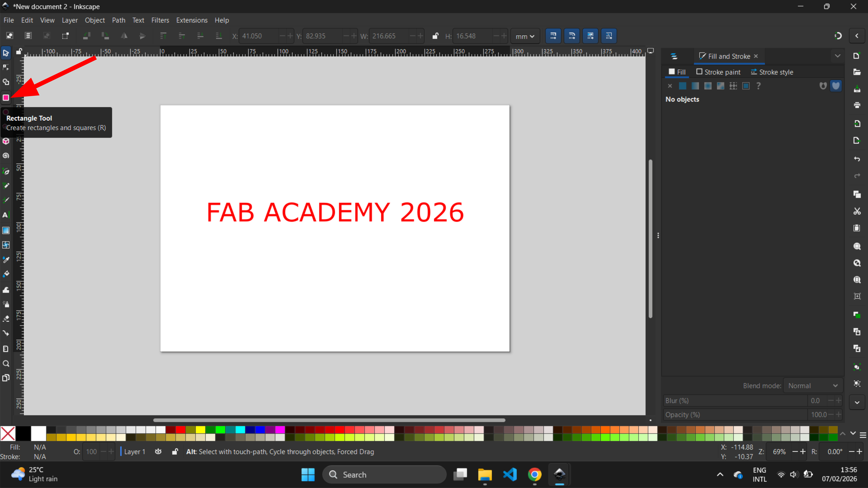The height and width of the screenshot is (488, 868).
Task: Select the Rectangle tool
Action: (6, 98)
